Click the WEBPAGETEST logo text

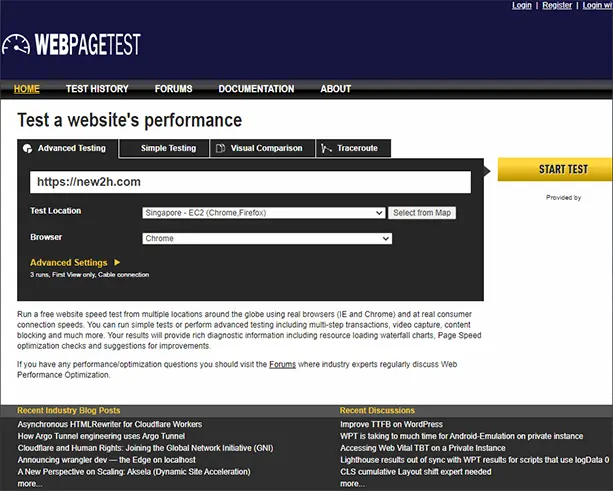point(88,44)
